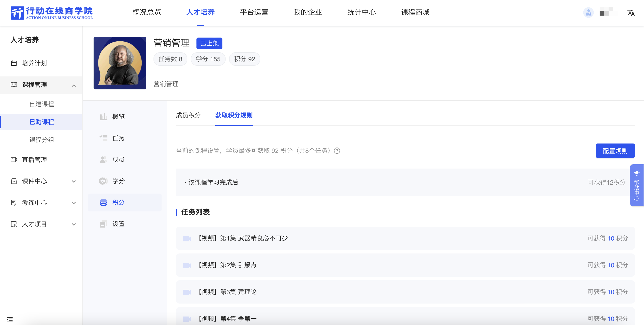Click video icon for 第4集 争第一
The height and width of the screenshot is (325, 644).
pyautogui.click(x=187, y=319)
